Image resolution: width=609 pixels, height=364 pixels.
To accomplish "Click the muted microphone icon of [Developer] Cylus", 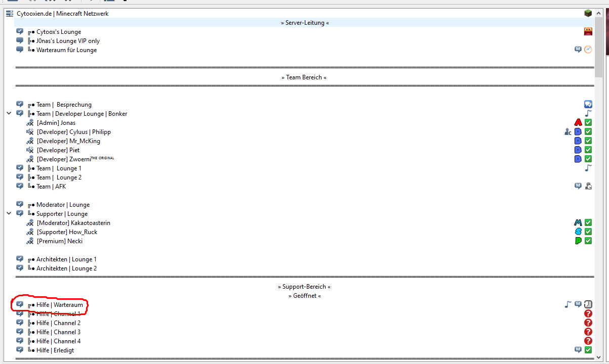I will pyautogui.click(x=29, y=131).
